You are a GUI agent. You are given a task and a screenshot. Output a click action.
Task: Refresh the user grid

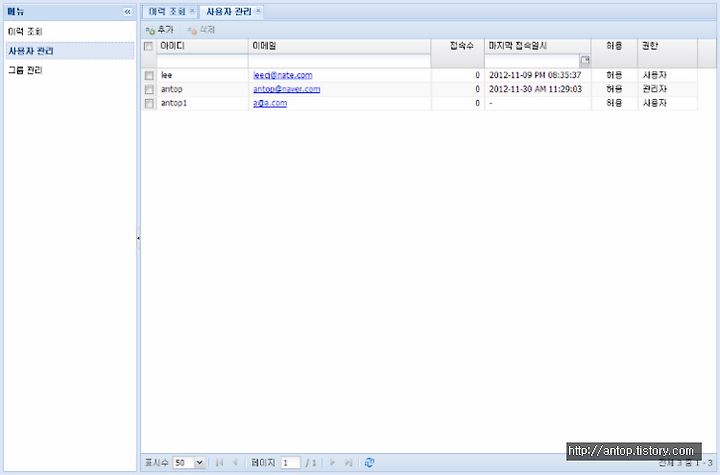(369, 463)
